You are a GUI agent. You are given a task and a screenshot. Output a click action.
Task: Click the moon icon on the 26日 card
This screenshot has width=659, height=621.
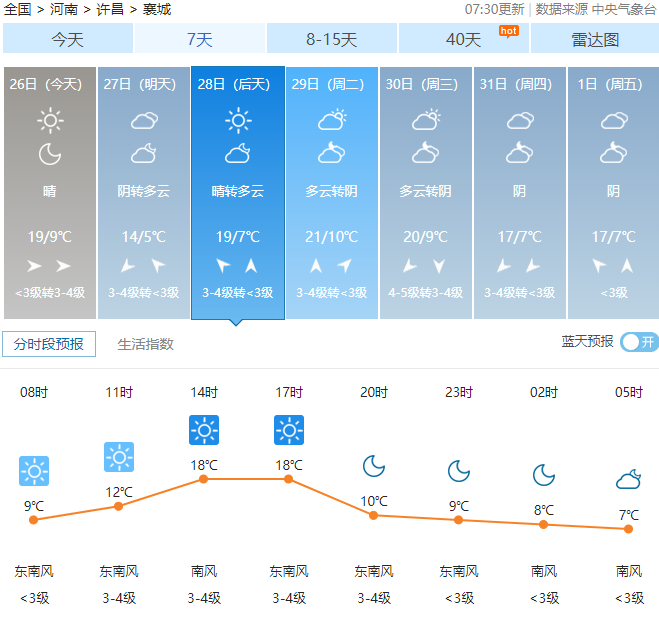point(50,154)
